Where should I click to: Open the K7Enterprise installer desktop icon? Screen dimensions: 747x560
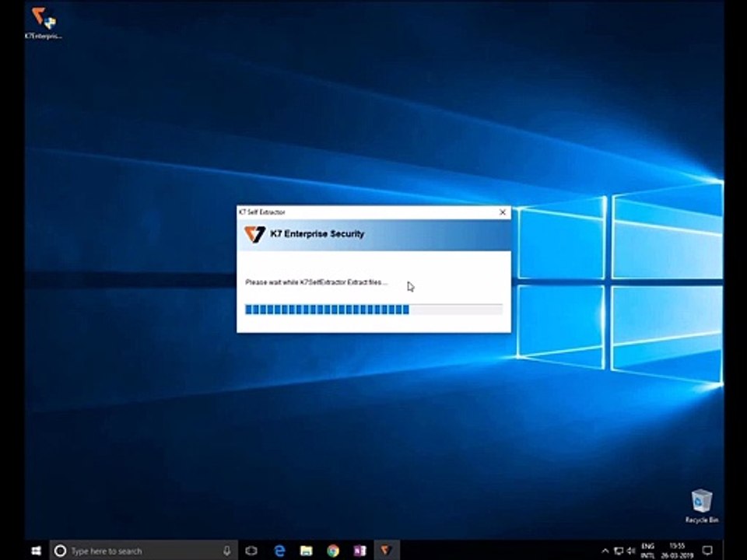click(44, 23)
